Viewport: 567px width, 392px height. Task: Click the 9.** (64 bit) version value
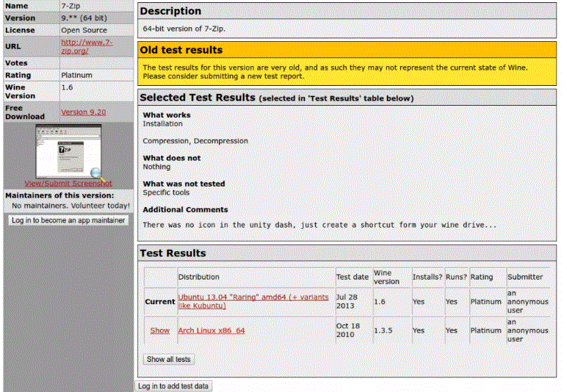[84, 18]
